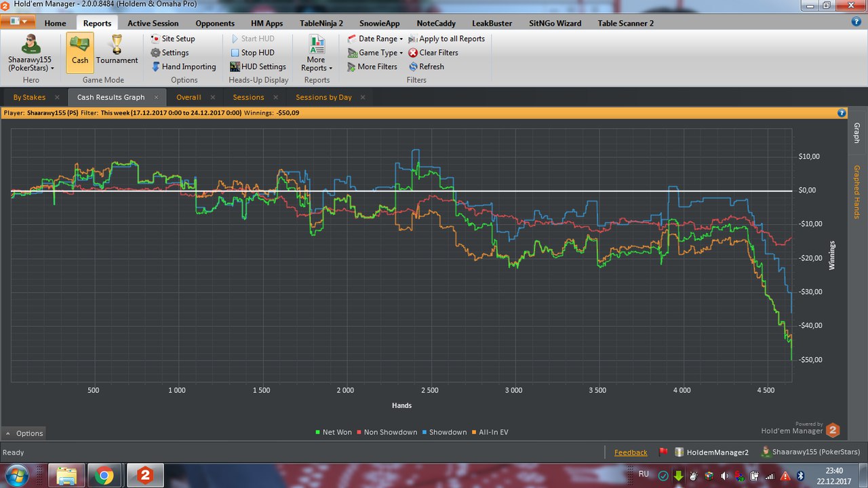868x488 pixels.
Task: Switch to the Sessions by Day tab
Action: point(323,97)
